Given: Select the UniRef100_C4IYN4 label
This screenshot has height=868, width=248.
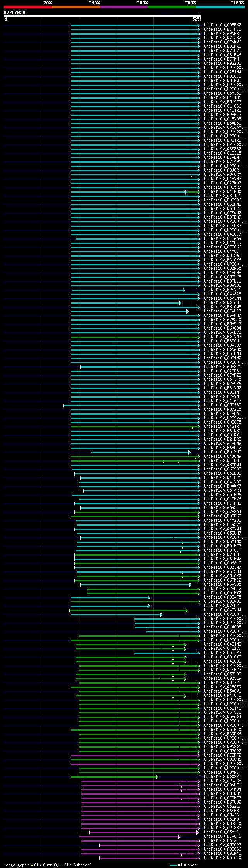Looking at the screenshot, I should 222,610.
